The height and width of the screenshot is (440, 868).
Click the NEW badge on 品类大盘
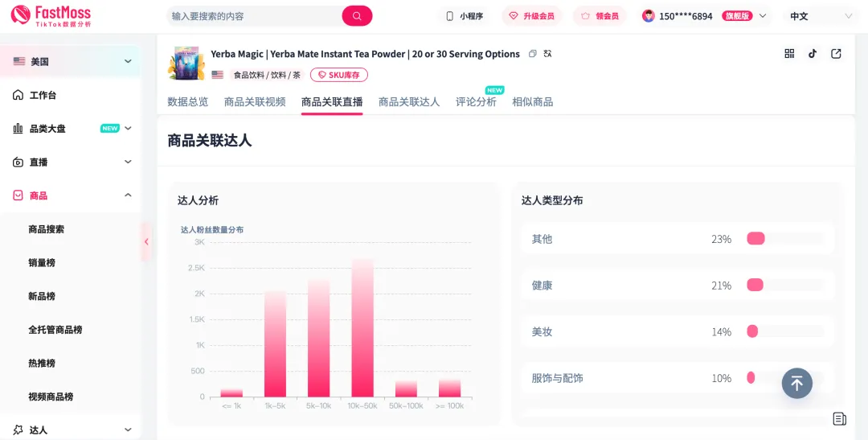109,128
